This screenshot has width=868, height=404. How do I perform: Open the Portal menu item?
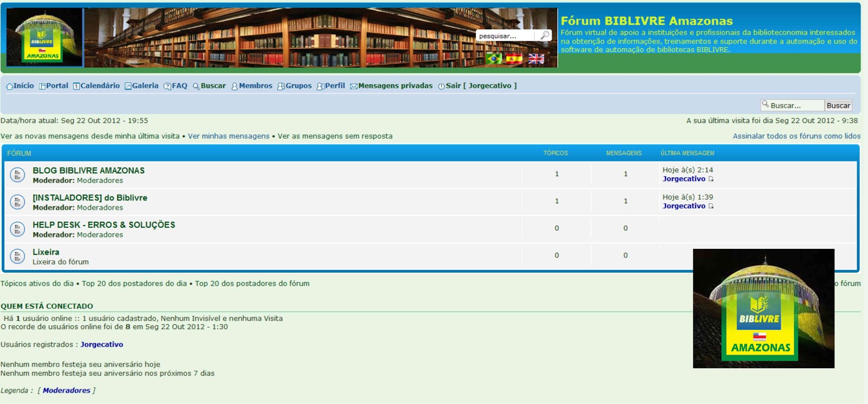pyautogui.click(x=53, y=86)
